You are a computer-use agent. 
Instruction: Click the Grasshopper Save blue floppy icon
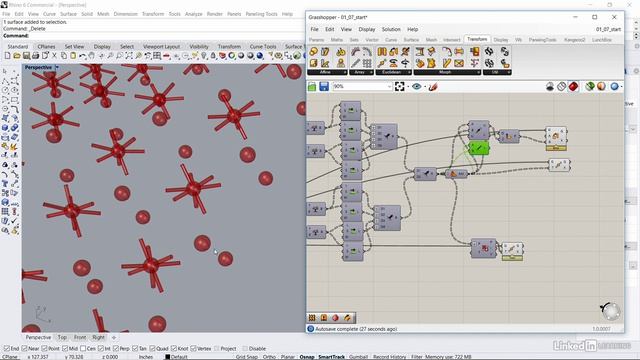point(324,87)
